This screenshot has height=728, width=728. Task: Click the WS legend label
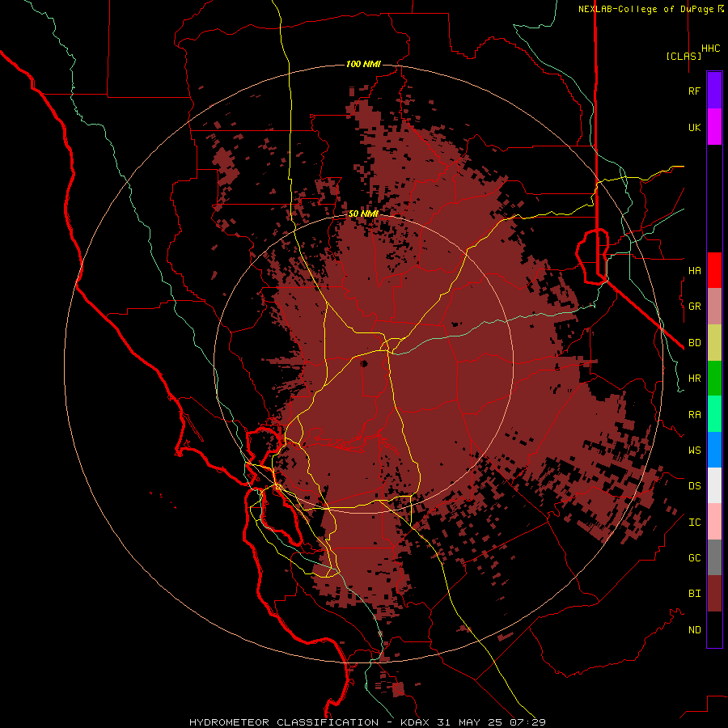[x=695, y=451]
